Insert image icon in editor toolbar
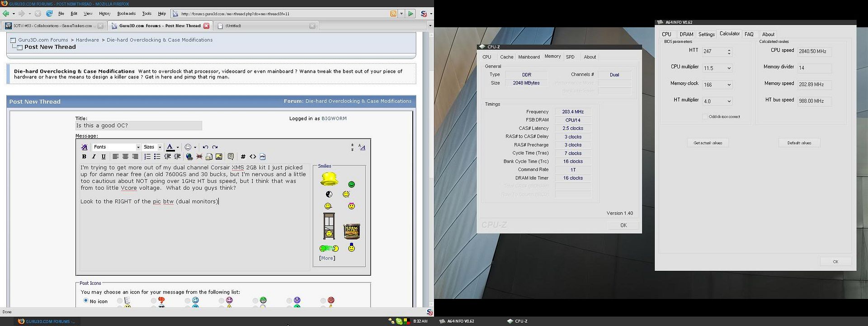 point(219,157)
